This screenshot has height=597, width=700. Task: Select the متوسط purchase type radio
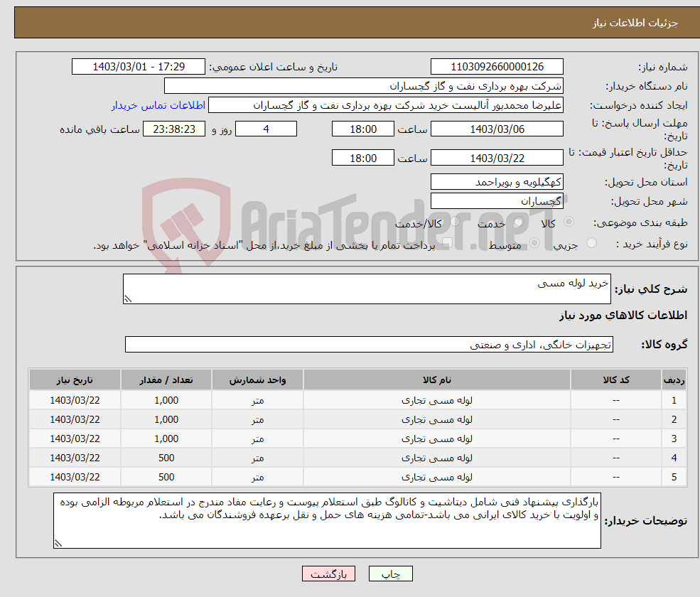click(x=534, y=243)
